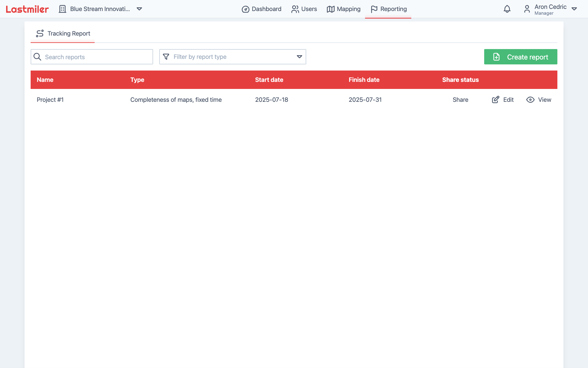Select the Reporting nav item
The image size is (588, 368).
(x=388, y=9)
